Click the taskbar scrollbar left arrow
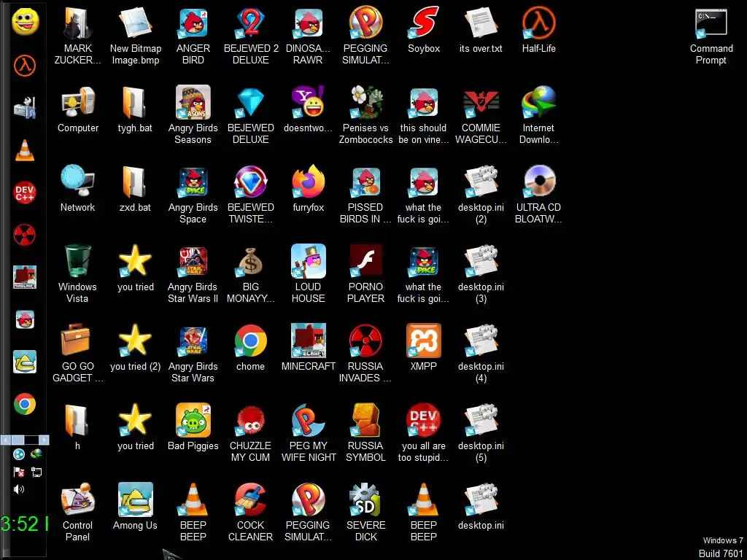The image size is (747, 560). click(4, 440)
